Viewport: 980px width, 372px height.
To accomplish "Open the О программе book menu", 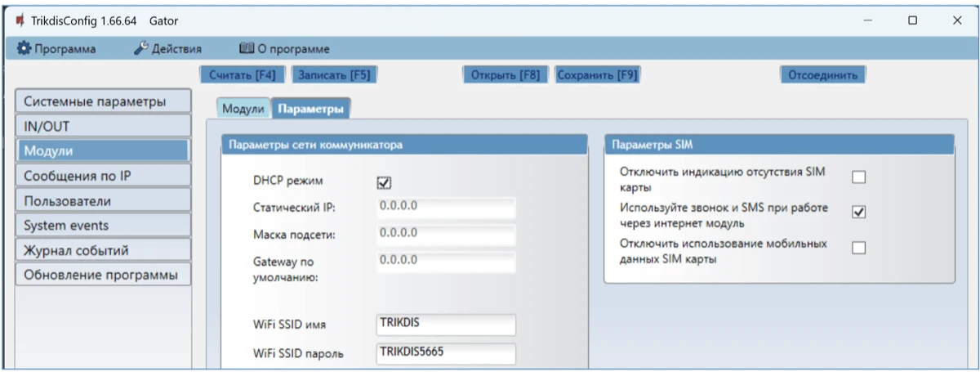I will (284, 49).
